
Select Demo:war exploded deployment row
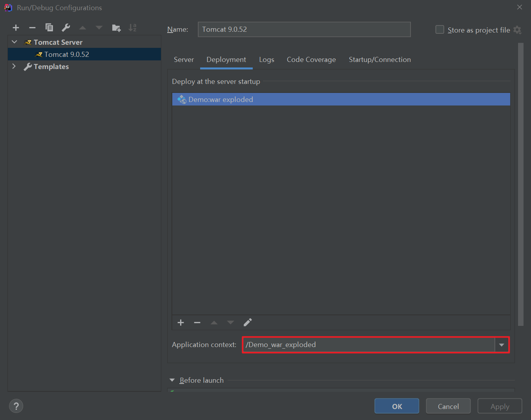click(x=341, y=99)
